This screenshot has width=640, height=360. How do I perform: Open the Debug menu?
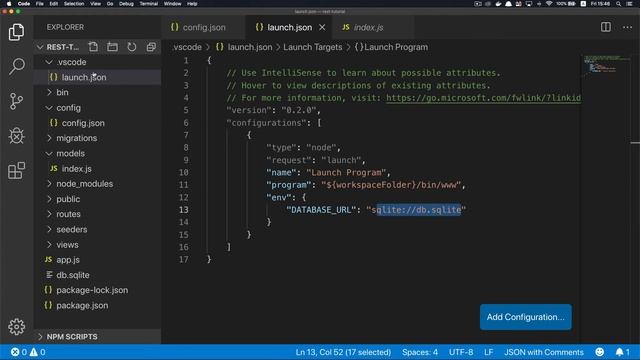(x=126, y=4)
